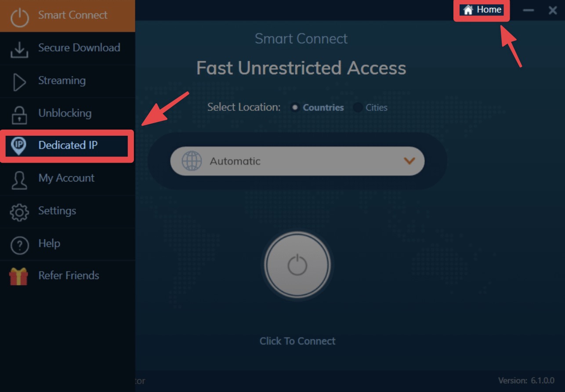Open the Dedicated IP menu item

[x=66, y=146]
